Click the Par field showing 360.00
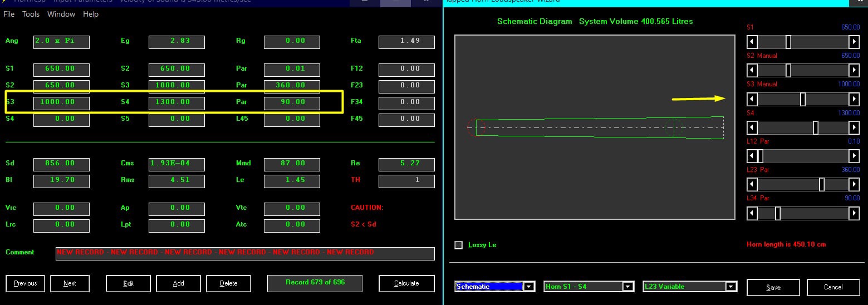Viewport: 868px width, 305px height. (x=292, y=87)
